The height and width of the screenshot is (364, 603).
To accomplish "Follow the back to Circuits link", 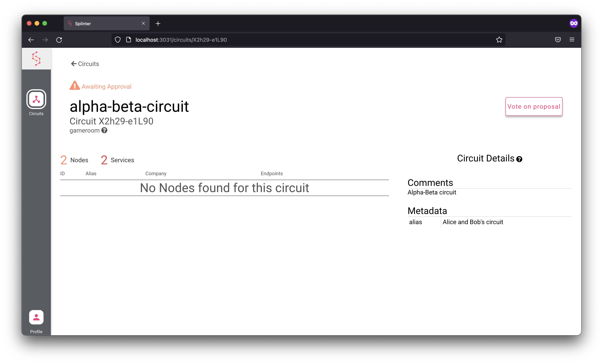I will [85, 64].
